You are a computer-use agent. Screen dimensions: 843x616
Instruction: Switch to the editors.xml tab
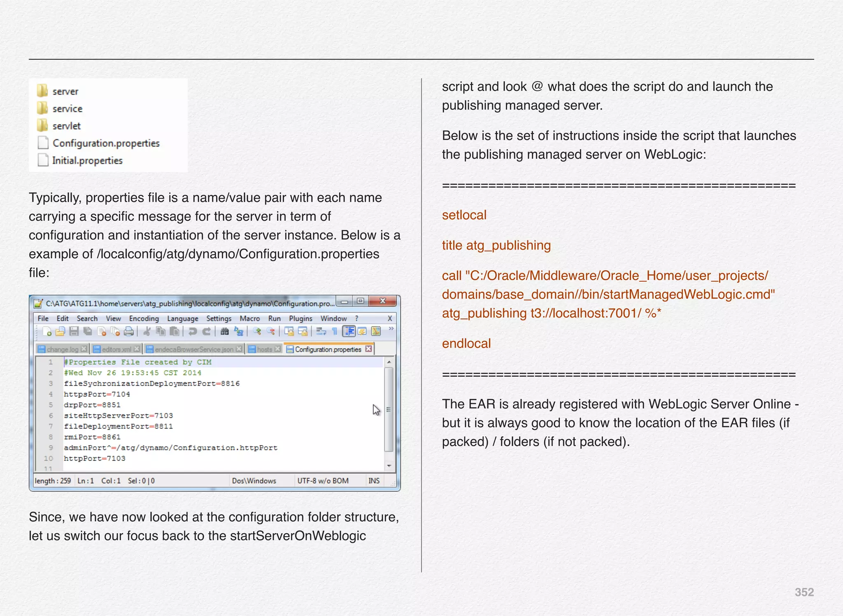[x=116, y=349]
